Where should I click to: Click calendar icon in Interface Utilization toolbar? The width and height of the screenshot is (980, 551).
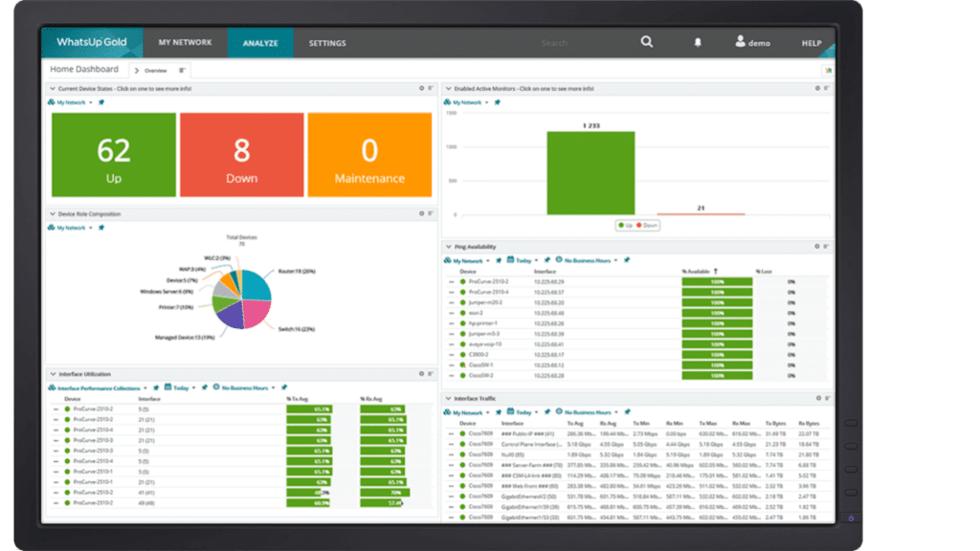(167, 387)
